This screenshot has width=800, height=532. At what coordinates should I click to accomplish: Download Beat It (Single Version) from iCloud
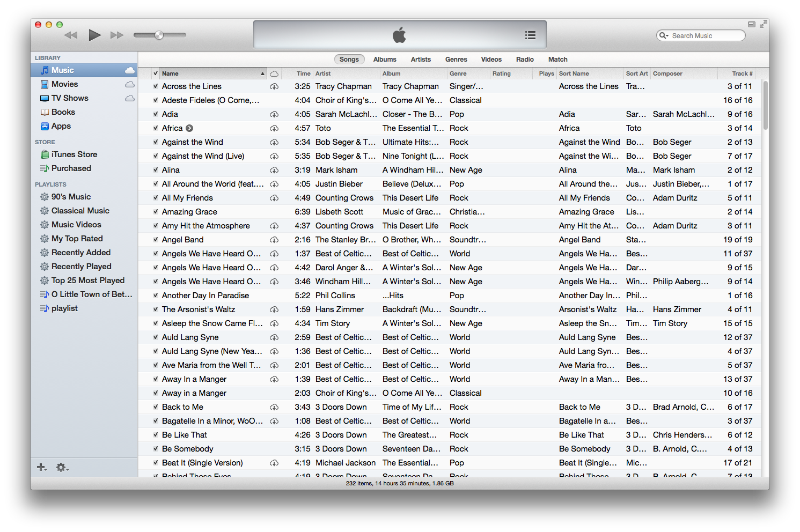(274, 463)
